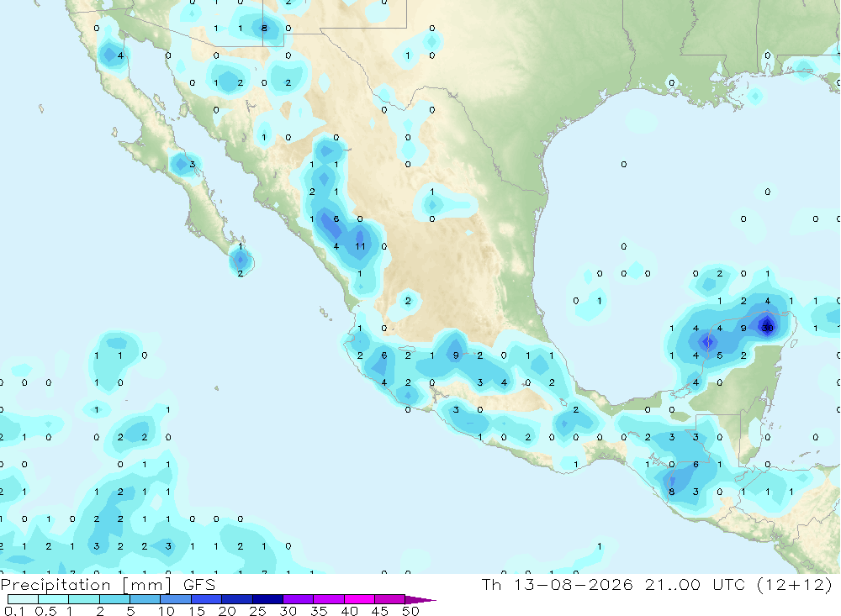Click the 30–35 mm purple legend swatch
This screenshot has height=616, width=841.
pyautogui.click(x=299, y=599)
